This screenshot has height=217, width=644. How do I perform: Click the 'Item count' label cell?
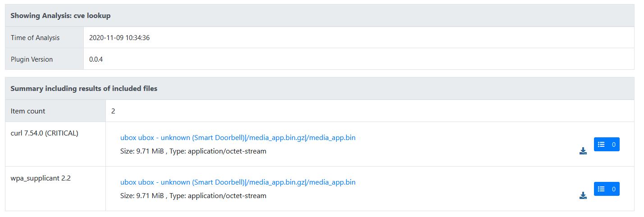pyautogui.click(x=28, y=111)
